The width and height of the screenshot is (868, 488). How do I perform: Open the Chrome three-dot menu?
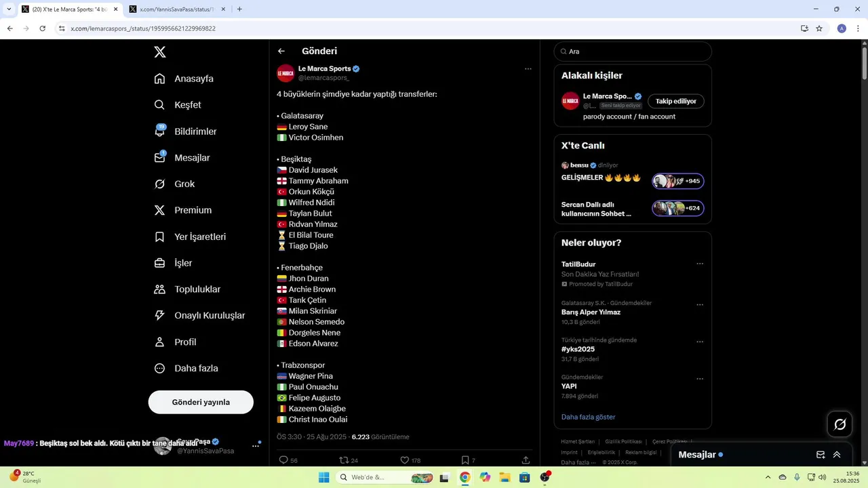859,28
